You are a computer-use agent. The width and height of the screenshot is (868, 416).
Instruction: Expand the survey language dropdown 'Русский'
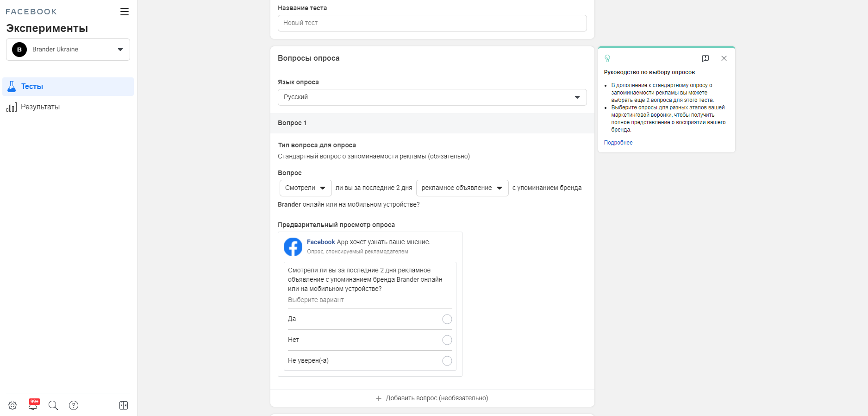point(432,97)
